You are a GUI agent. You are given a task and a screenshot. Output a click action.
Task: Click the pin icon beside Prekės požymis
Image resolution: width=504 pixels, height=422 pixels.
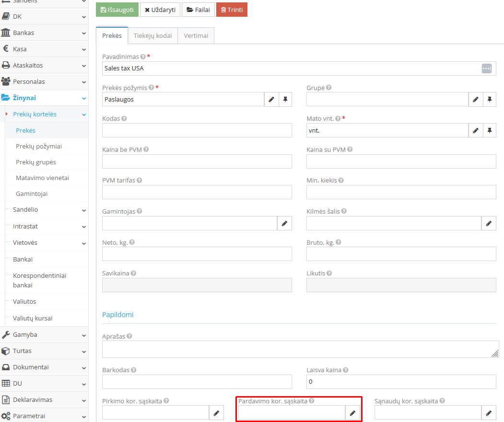point(285,100)
